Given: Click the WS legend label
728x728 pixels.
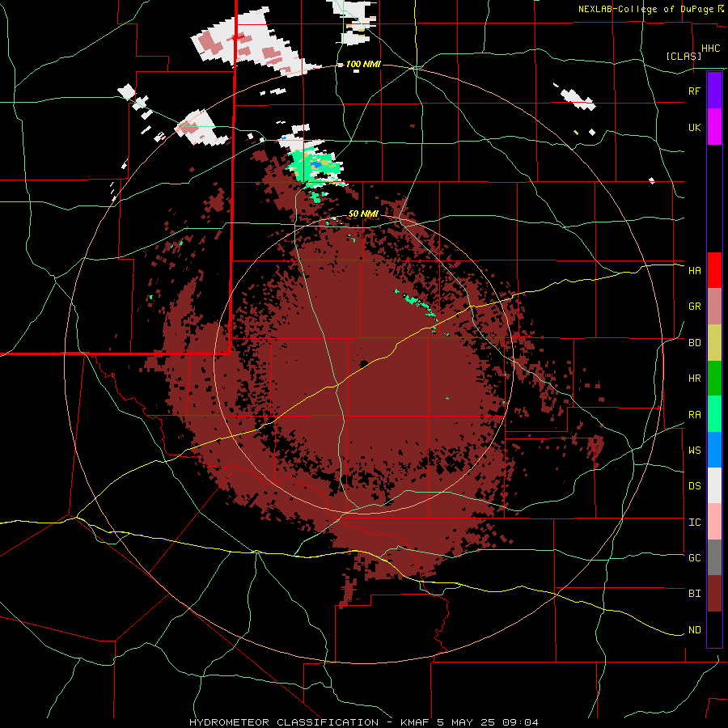Looking at the screenshot, I should point(694,451).
